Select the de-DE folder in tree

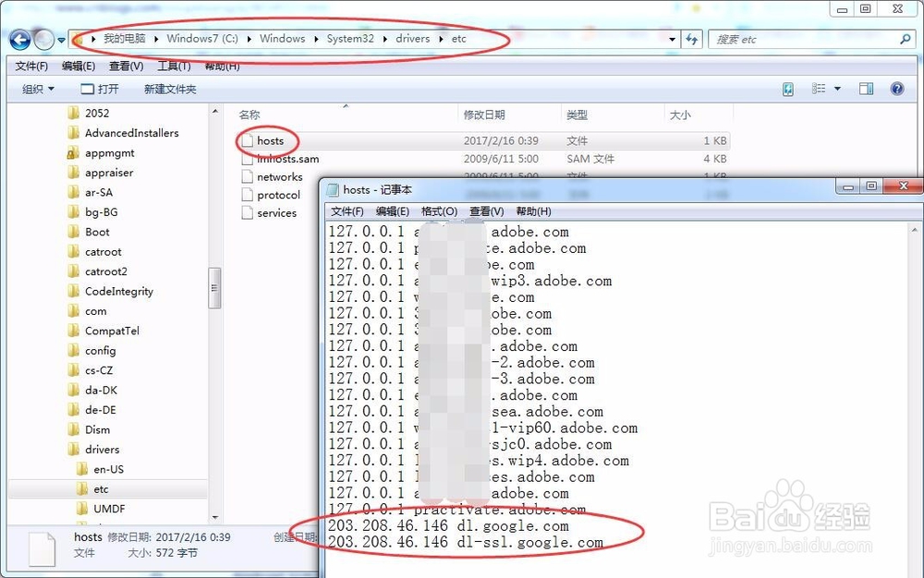point(100,410)
